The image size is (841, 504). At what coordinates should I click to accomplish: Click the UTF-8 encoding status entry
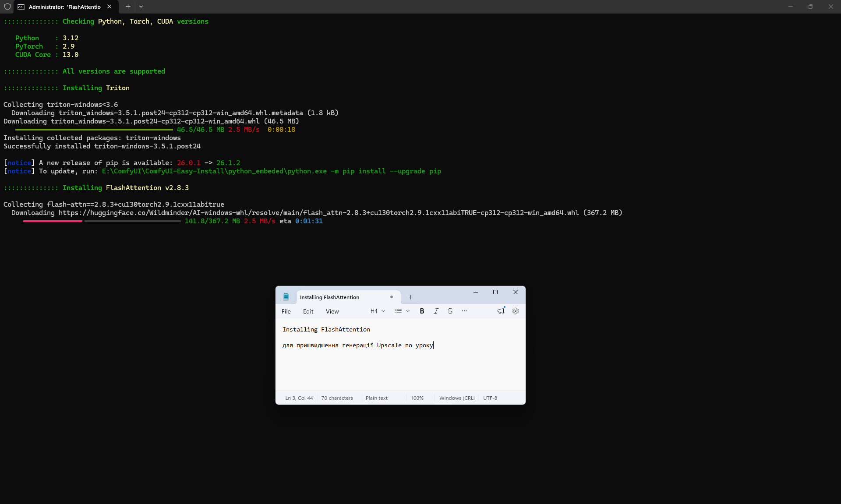coord(490,398)
